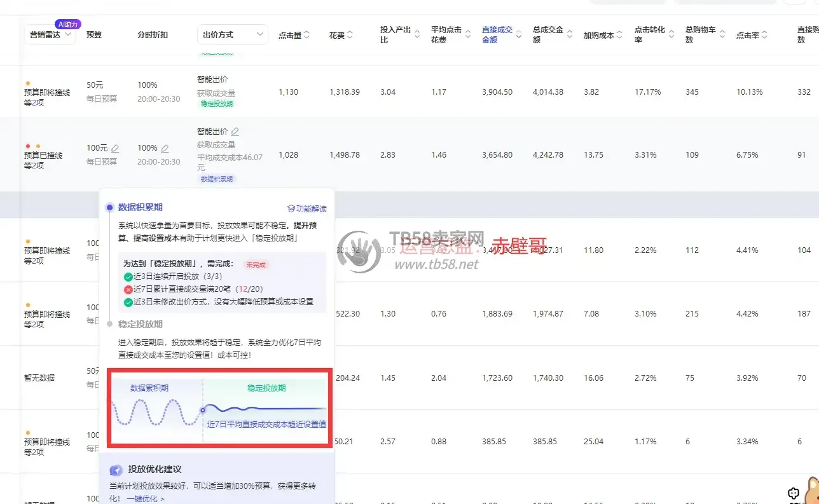The image size is (819, 504).
Task: Open the 出价方式 dropdown
Action: [x=233, y=35]
